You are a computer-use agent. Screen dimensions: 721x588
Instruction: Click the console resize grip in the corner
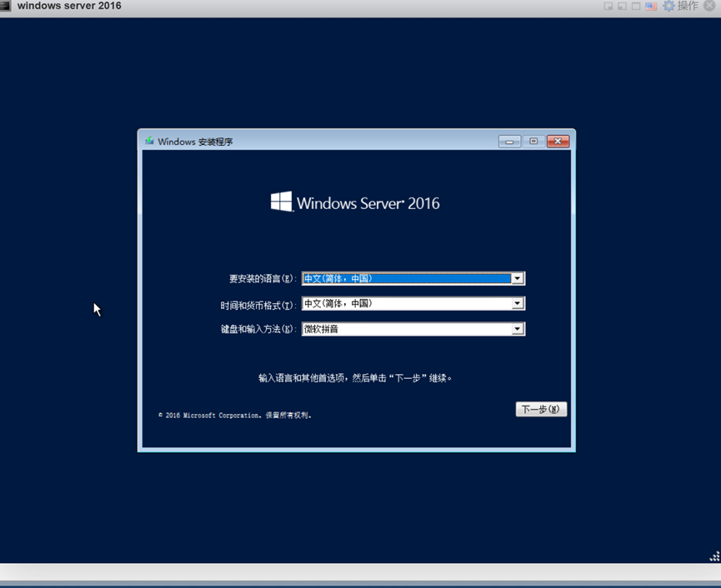point(714,556)
